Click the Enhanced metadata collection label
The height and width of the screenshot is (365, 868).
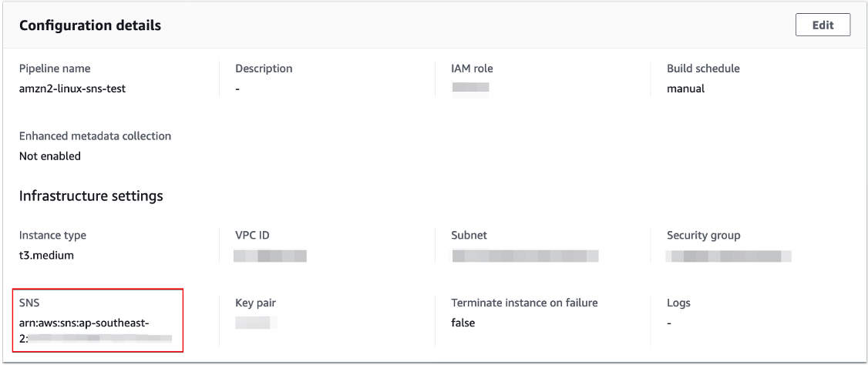95,136
